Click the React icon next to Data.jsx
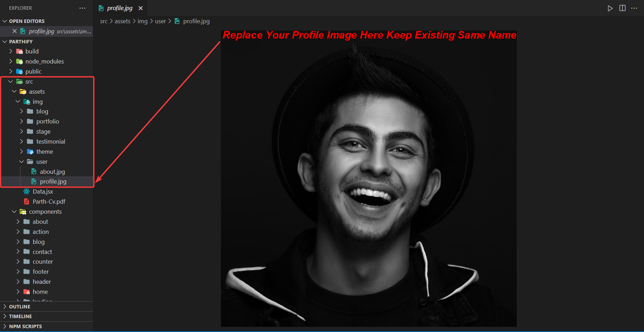This screenshot has width=644, height=332. pyautogui.click(x=26, y=191)
